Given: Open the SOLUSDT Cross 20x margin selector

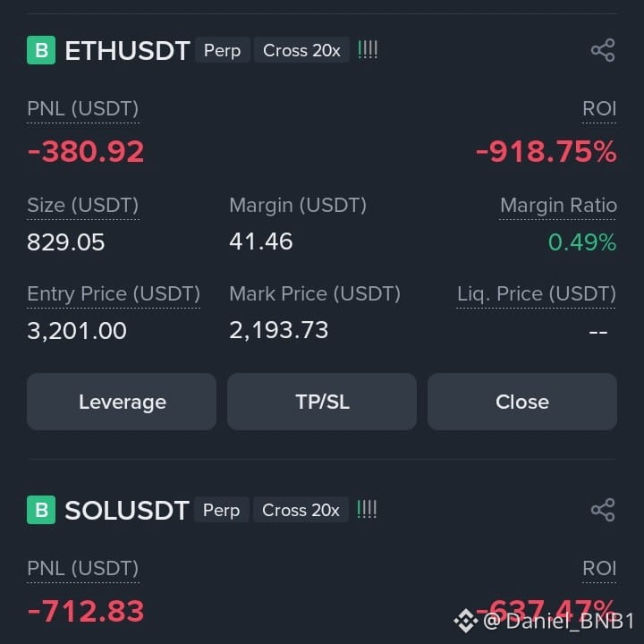Looking at the screenshot, I should tap(301, 510).
